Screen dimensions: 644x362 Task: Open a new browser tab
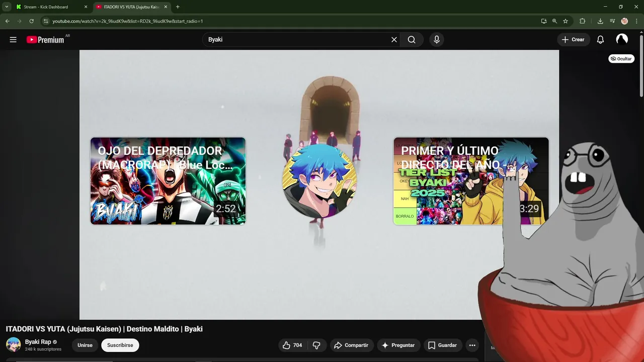pos(178,7)
